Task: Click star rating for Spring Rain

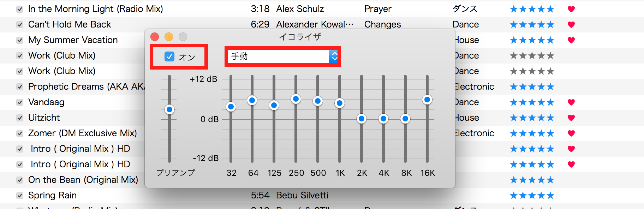Action: tap(532, 196)
